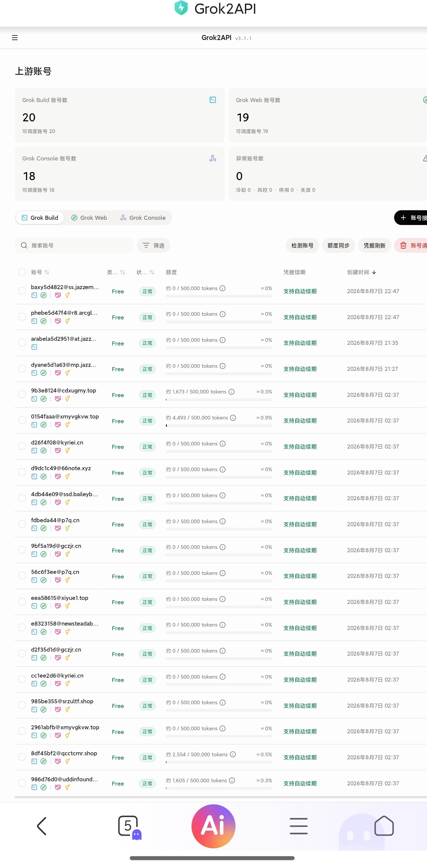Click the 正常 status badge for 9bf5a19d@gczjr.cn
The height and width of the screenshot is (868, 427).
tap(147, 550)
